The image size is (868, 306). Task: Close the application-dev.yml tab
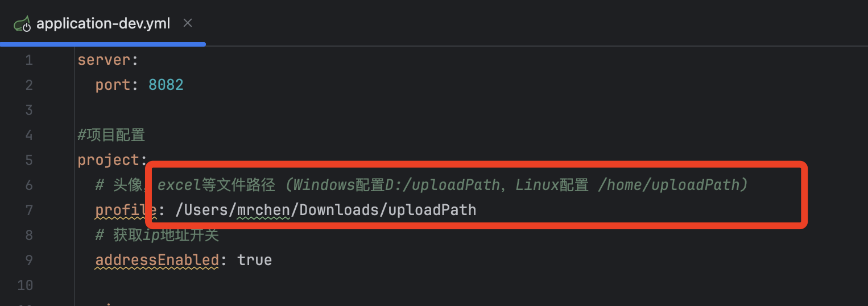(x=188, y=23)
